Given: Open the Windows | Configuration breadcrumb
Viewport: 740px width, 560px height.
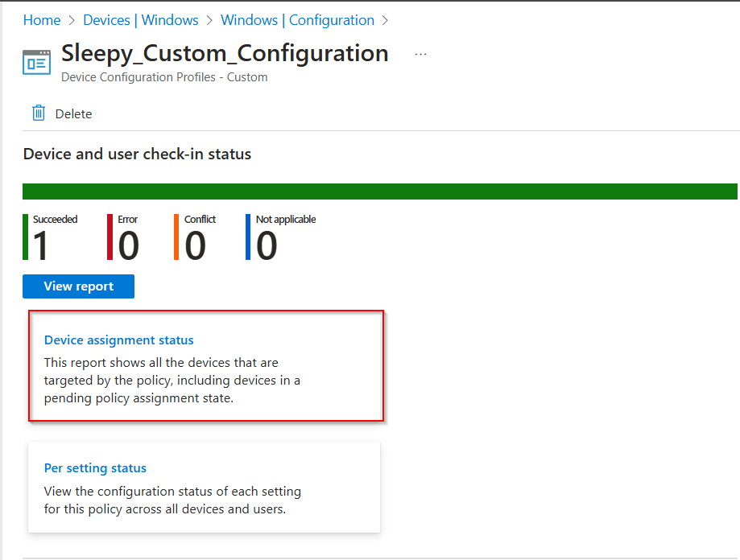Looking at the screenshot, I should 297,20.
